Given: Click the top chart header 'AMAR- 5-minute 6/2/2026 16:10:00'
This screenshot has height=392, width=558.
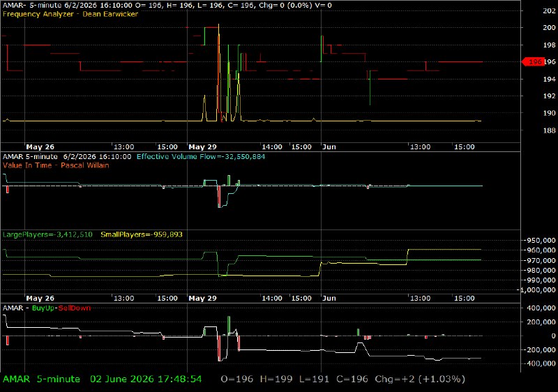Looking at the screenshot, I should click(67, 6).
